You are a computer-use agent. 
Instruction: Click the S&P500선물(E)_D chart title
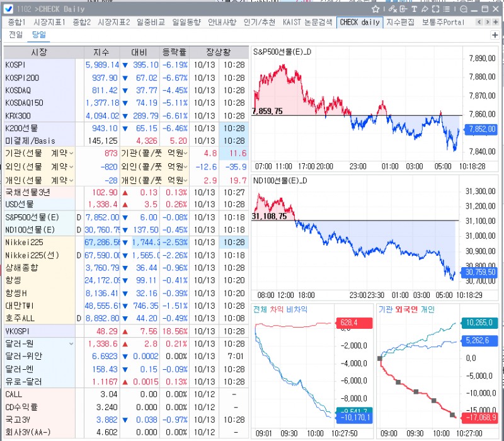point(282,52)
